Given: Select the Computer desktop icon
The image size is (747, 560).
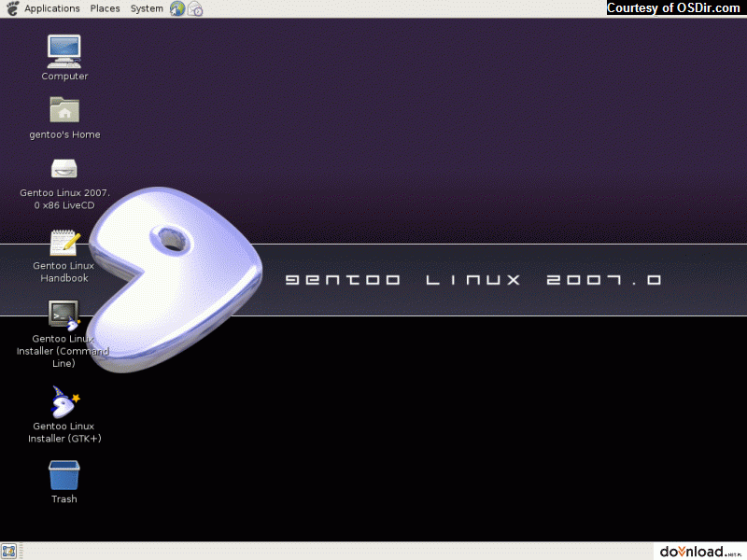Looking at the screenshot, I should (x=63, y=51).
